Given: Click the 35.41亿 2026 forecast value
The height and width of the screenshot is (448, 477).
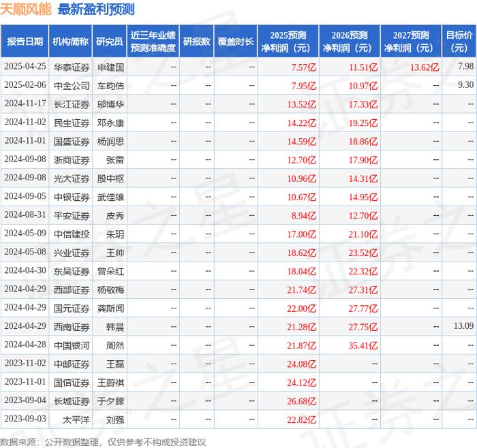Looking at the screenshot, I should (x=363, y=346).
